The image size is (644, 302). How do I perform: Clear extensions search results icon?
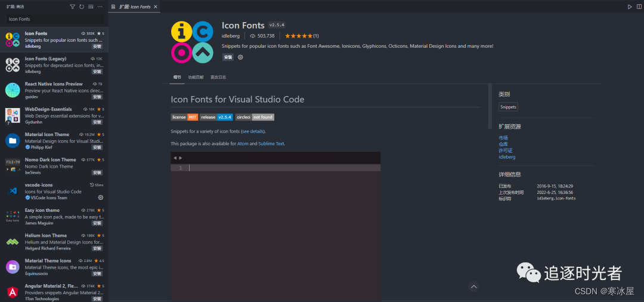click(x=91, y=7)
